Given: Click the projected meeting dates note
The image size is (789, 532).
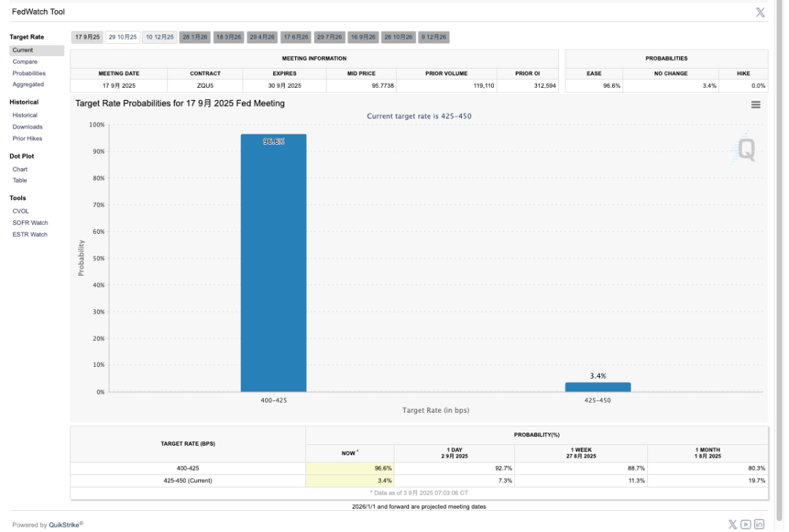Looking at the screenshot, I should (419, 507).
